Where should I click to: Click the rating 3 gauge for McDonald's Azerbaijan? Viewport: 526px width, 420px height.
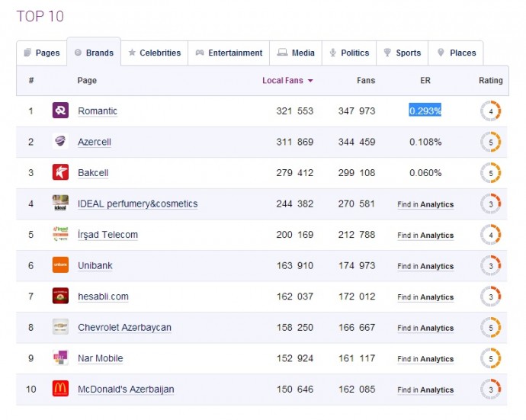(x=490, y=390)
